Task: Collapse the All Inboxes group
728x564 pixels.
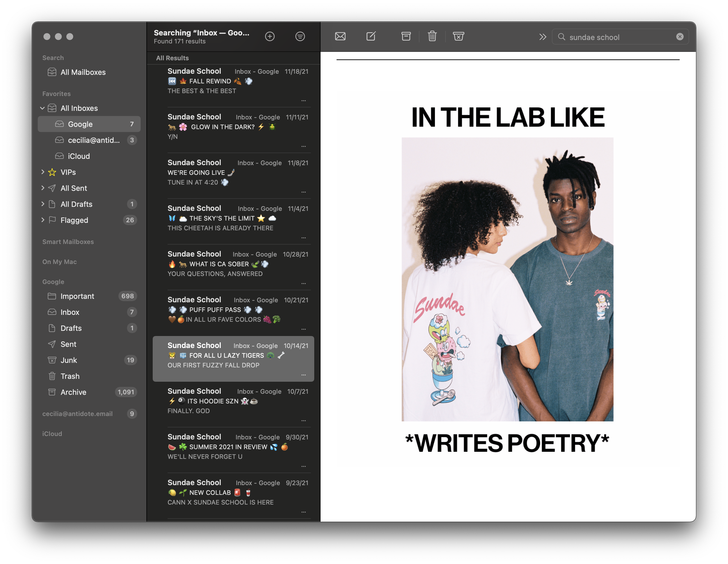Action: point(42,108)
